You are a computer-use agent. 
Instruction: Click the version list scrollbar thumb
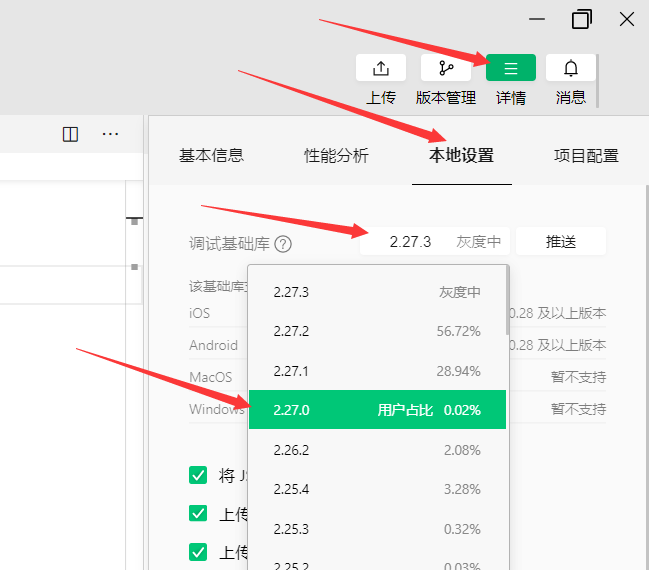507,301
